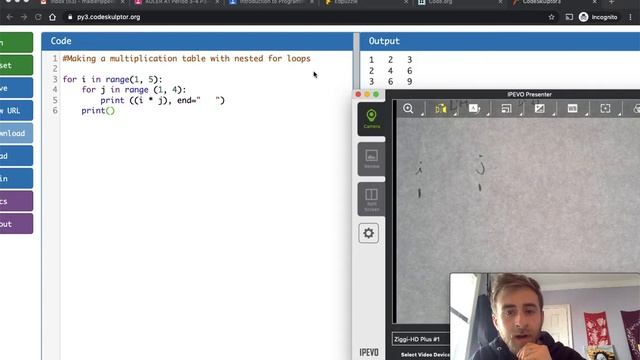Click the partially visible Download button
The width and height of the screenshot is (640, 360).
[x=16, y=133]
